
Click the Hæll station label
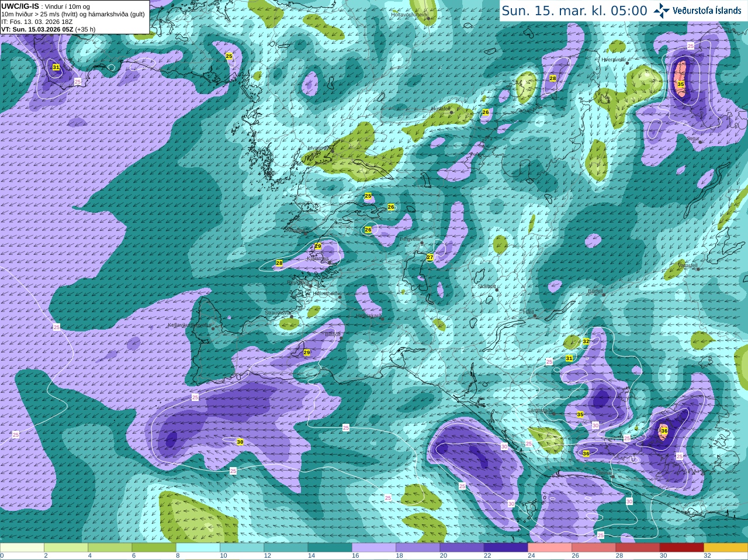529,312
